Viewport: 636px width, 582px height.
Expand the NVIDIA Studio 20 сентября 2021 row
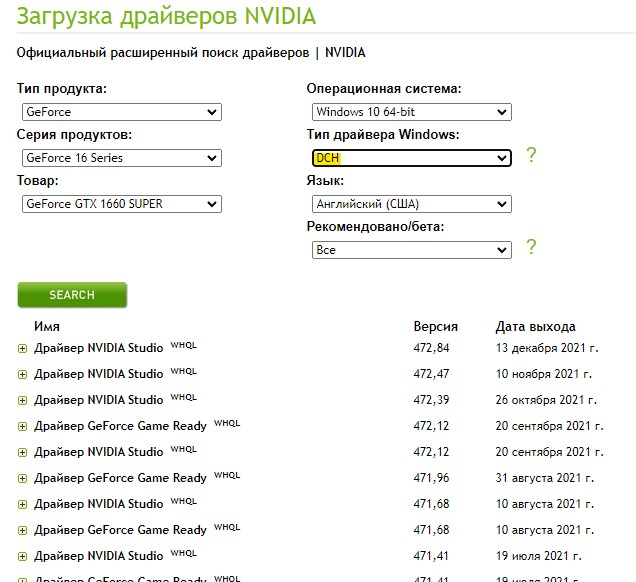coord(22,452)
